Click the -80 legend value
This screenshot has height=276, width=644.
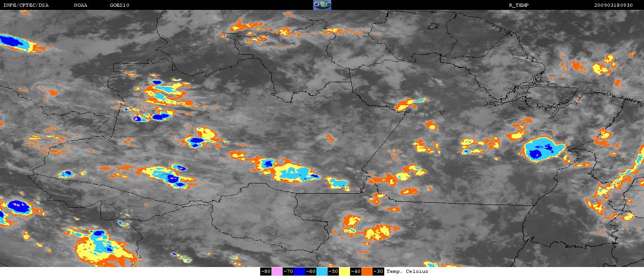tap(266, 272)
